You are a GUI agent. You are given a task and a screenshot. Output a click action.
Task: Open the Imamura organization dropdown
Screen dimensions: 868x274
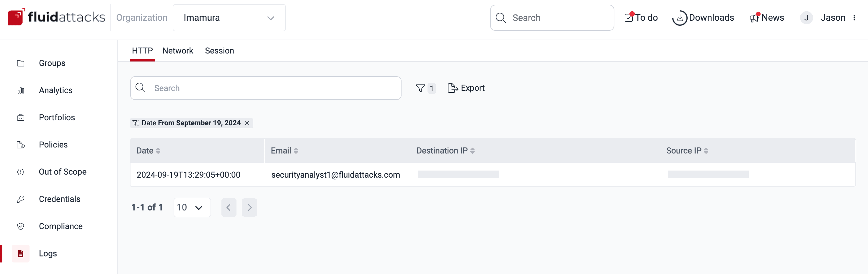(x=229, y=17)
